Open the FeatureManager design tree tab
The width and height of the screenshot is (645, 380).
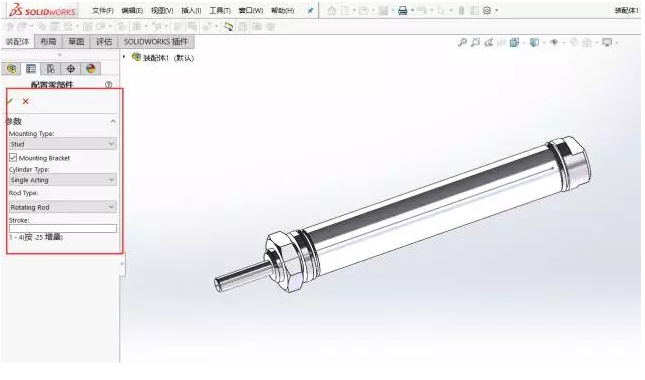[x=12, y=69]
